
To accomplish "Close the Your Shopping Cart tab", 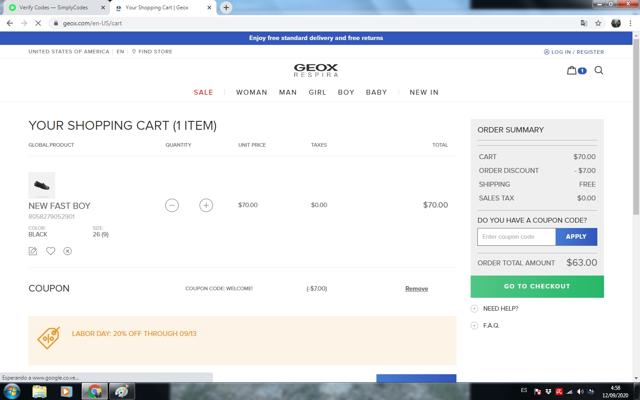I will (x=210, y=7).
